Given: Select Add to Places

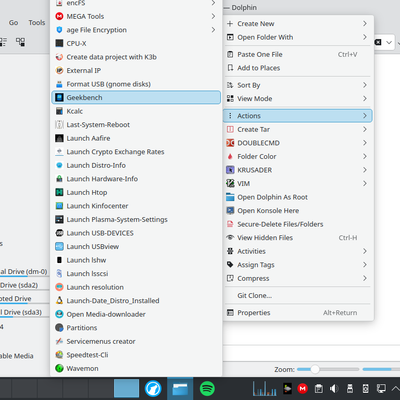Looking at the screenshot, I should coord(297,68).
